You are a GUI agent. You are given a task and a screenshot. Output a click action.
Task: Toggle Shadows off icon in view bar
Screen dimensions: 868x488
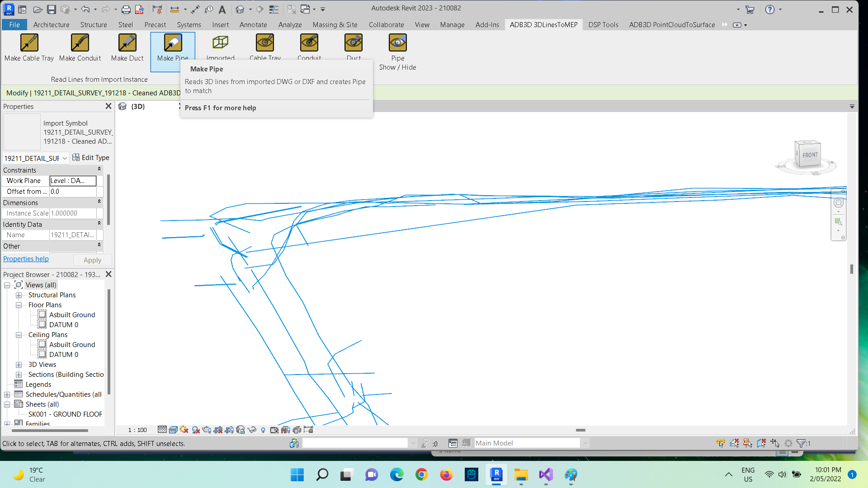196,430
